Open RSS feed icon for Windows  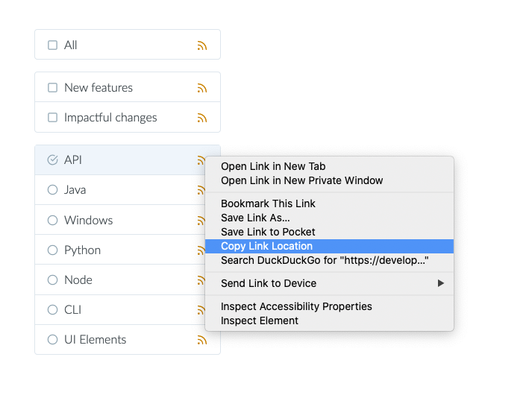pyautogui.click(x=201, y=221)
